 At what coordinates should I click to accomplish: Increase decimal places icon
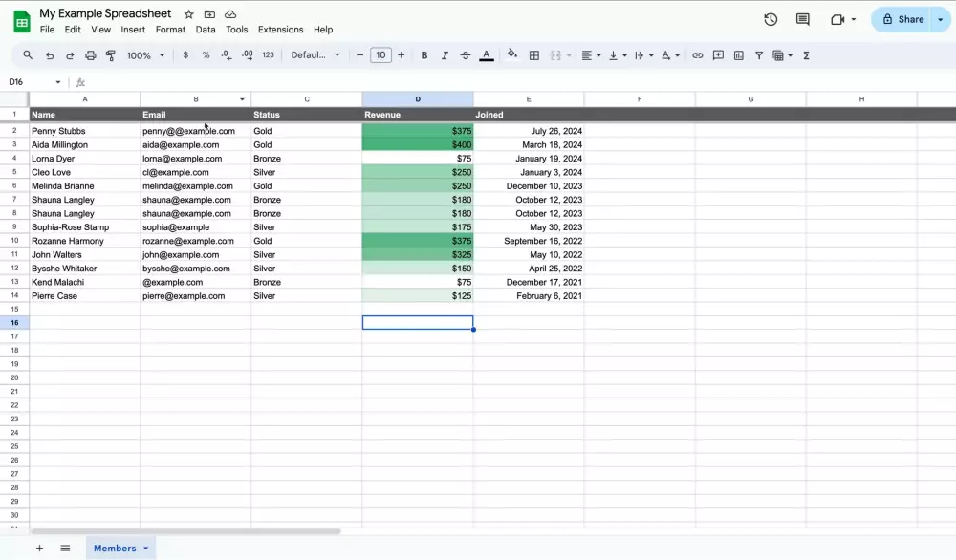click(x=247, y=55)
